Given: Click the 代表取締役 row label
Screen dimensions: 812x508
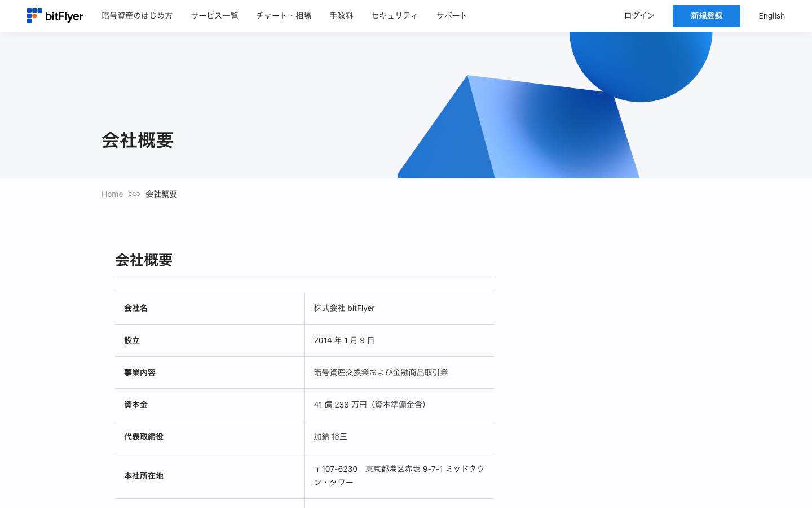Looking at the screenshot, I should click(x=144, y=437).
